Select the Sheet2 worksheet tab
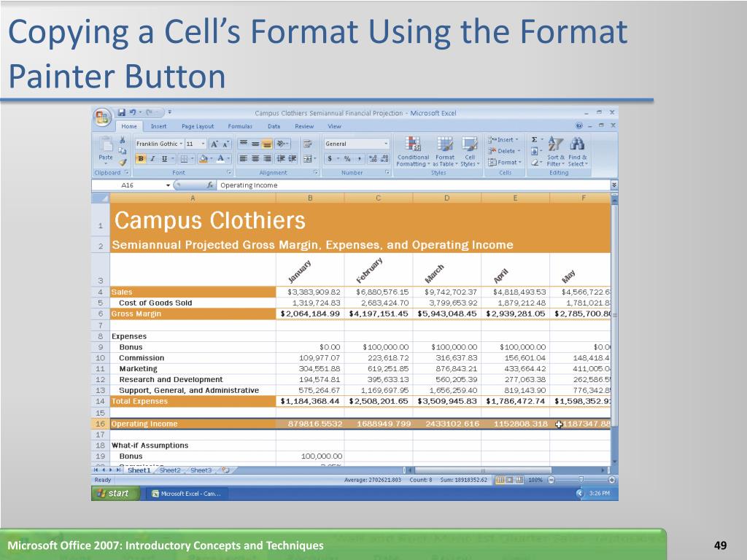The image size is (747, 560). tap(170, 470)
